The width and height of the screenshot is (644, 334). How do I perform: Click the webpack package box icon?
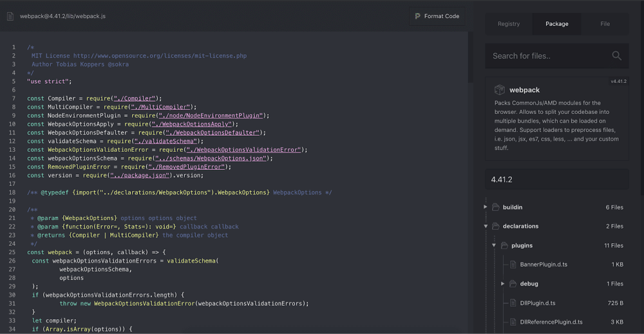[500, 90]
